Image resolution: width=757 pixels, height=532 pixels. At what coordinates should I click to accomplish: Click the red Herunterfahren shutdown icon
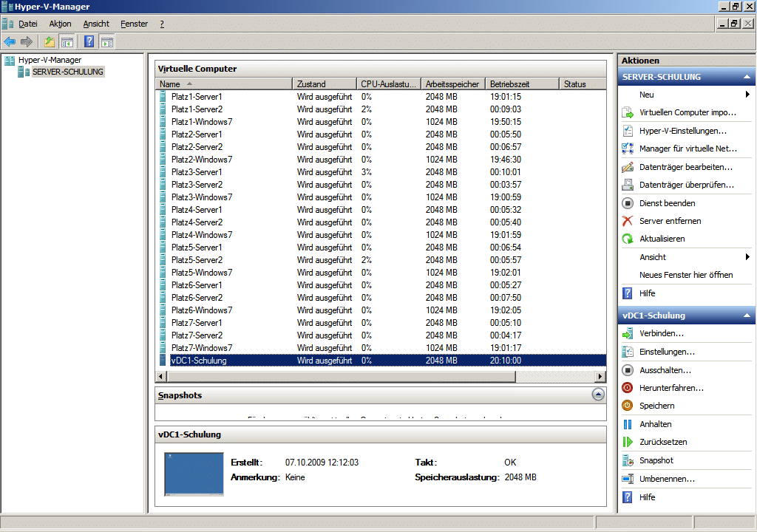[627, 388]
